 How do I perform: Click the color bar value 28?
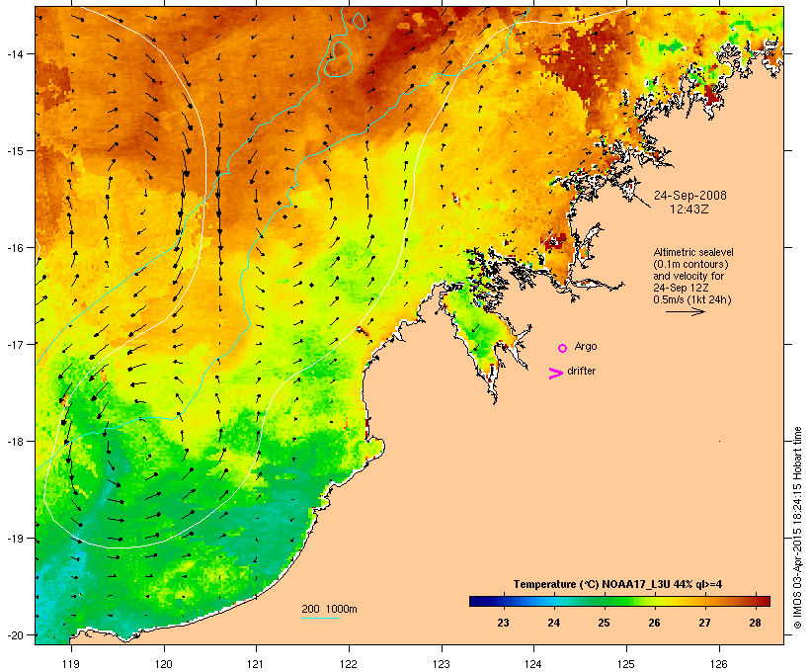coord(756,623)
